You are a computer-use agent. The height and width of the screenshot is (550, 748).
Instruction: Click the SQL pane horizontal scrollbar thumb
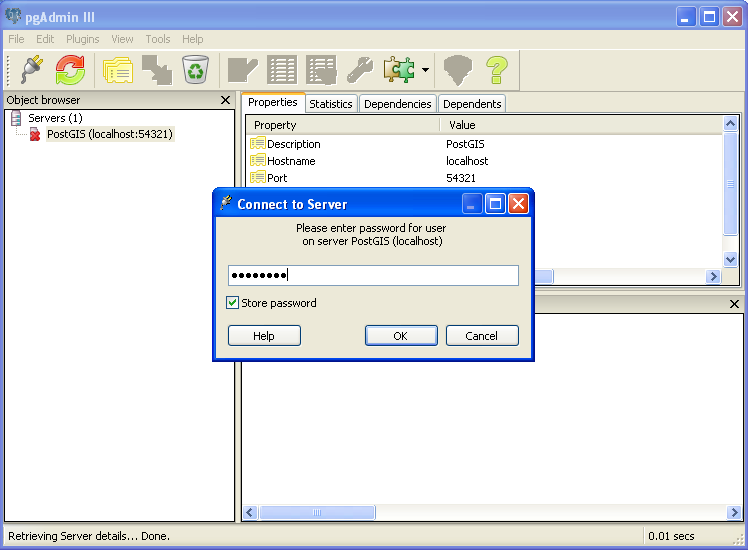(317, 512)
